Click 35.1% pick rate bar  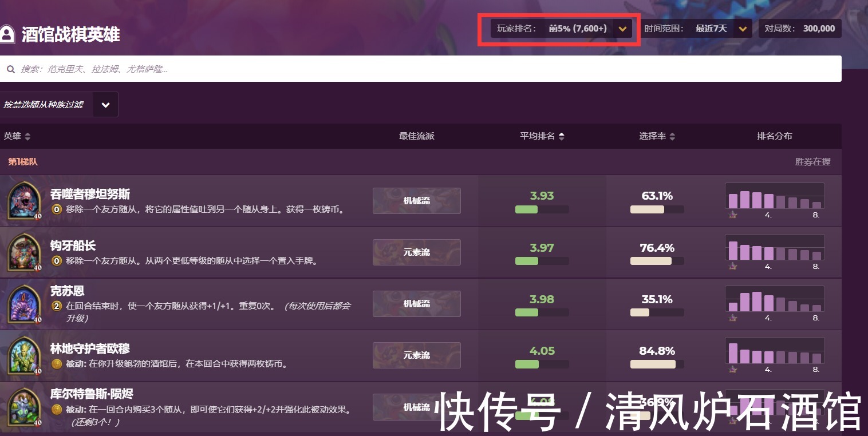pos(657,312)
